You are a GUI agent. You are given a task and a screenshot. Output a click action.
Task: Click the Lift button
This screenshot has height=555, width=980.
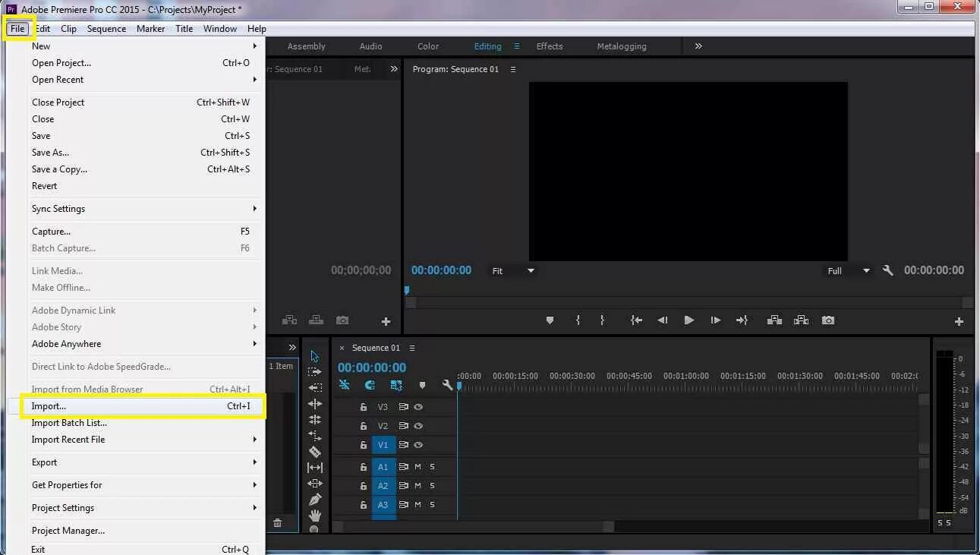(774, 320)
